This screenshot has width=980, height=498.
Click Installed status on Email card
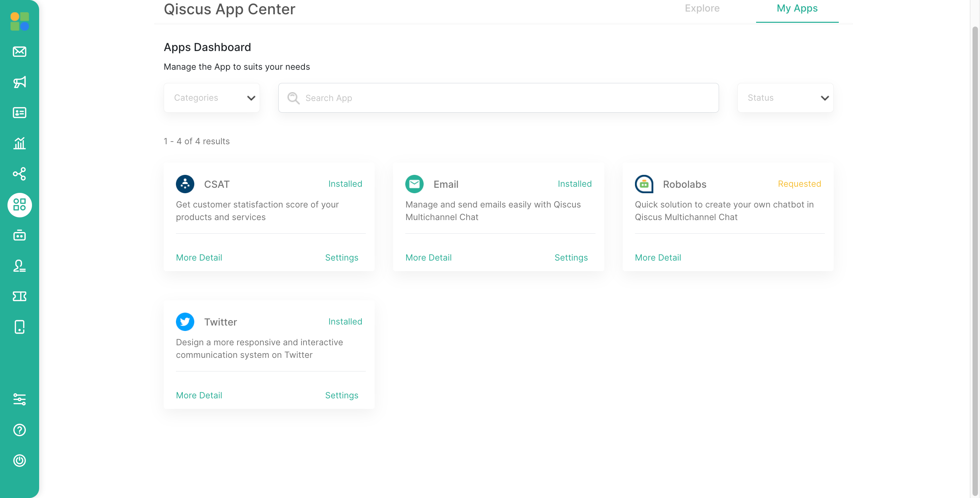coord(574,184)
